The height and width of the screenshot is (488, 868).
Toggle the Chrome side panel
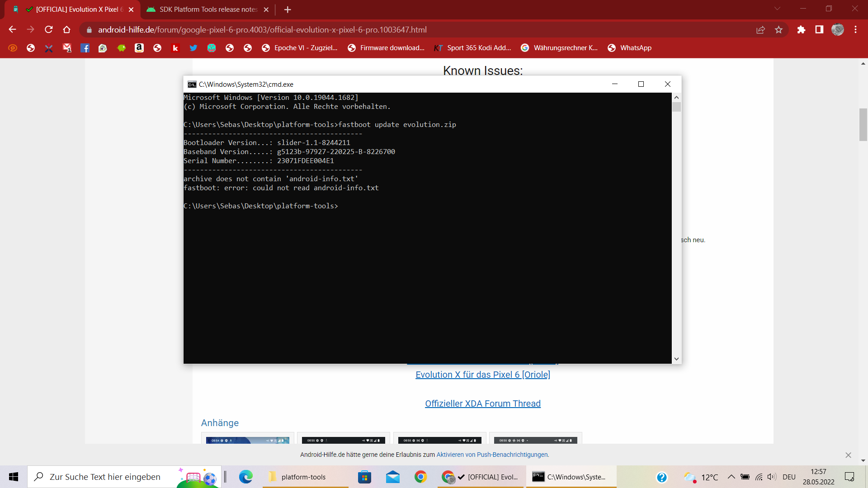[x=819, y=30]
